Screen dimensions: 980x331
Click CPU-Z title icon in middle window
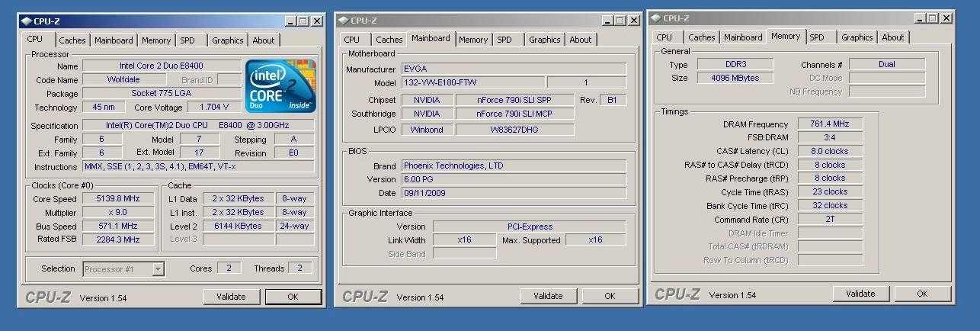[x=344, y=21]
